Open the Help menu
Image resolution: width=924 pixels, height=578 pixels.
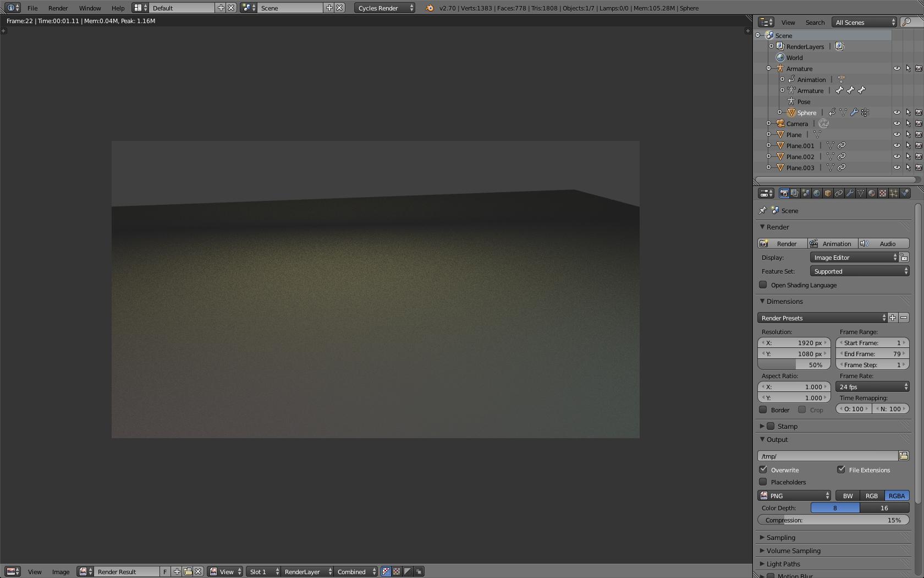pyautogui.click(x=118, y=8)
